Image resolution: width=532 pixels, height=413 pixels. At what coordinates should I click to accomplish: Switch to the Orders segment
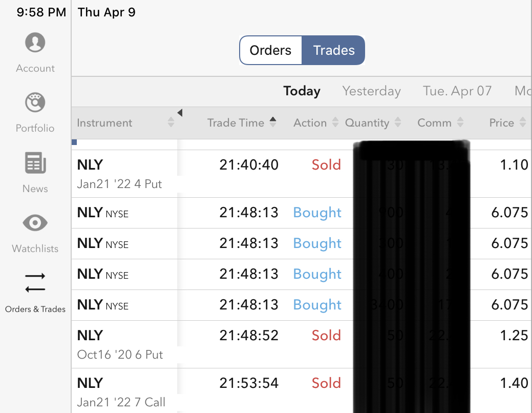pyautogui.click(x=270, y=50)
